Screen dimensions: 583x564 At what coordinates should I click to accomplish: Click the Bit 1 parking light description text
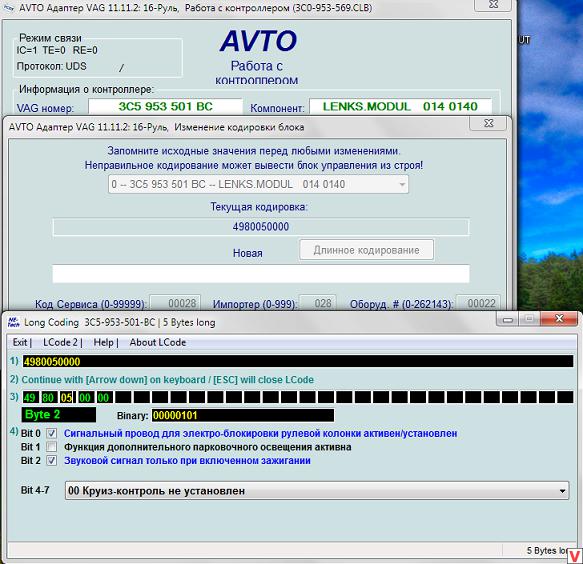208,447
